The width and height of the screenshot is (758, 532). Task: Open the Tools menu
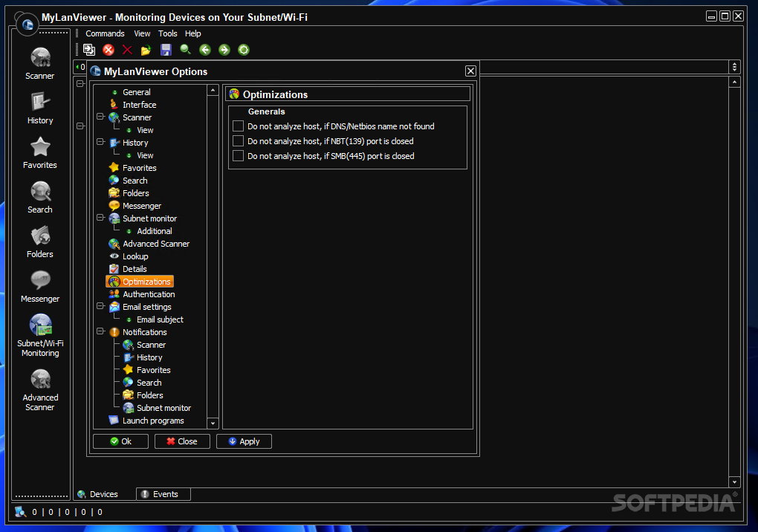pyautogui.click(x=168, y=33)
